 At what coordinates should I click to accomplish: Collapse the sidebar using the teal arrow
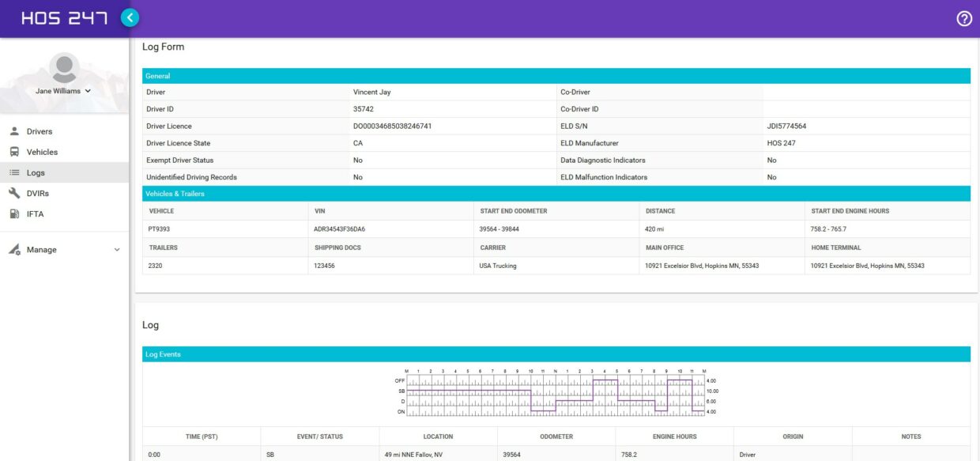tap(130, 16)
